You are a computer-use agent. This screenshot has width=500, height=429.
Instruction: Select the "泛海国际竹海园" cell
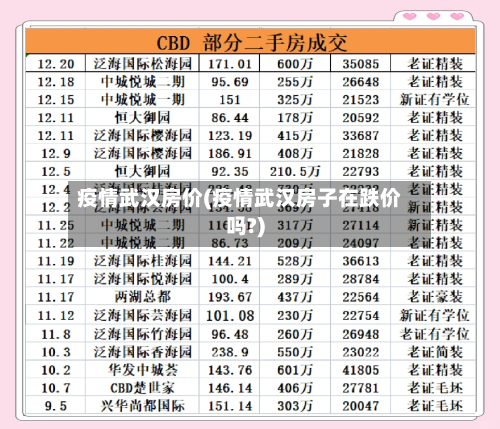point(143,334)
